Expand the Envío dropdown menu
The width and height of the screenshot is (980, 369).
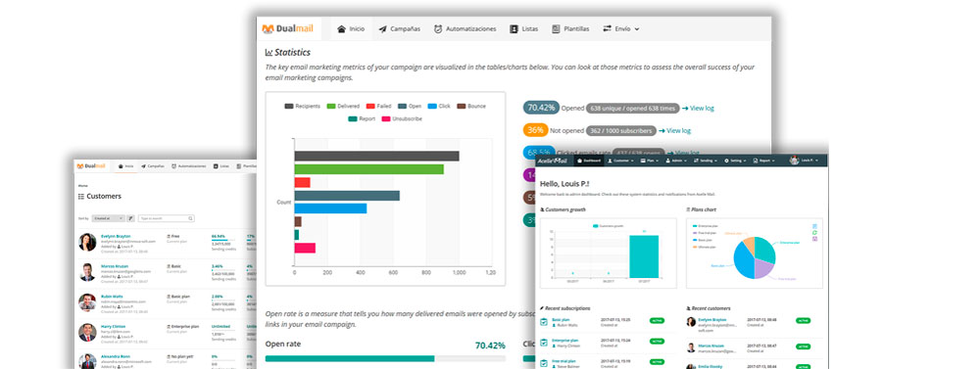pyautogui.click(x=620, y=28)
